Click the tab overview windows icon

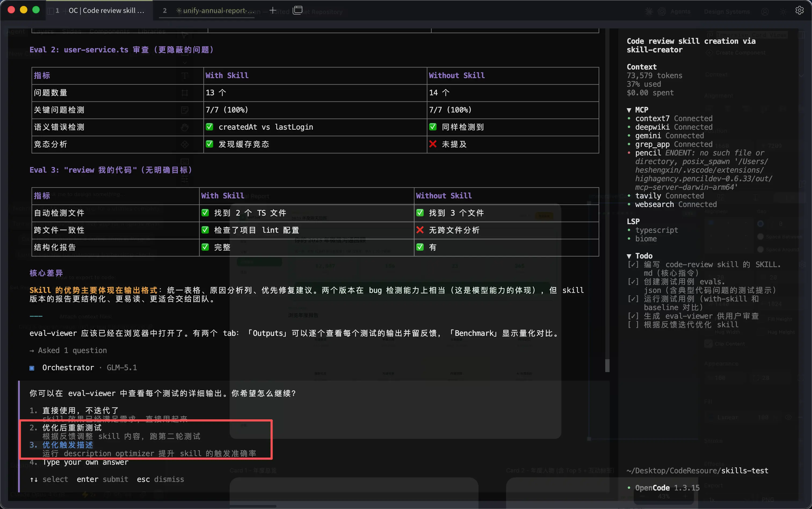click(298, 10)
